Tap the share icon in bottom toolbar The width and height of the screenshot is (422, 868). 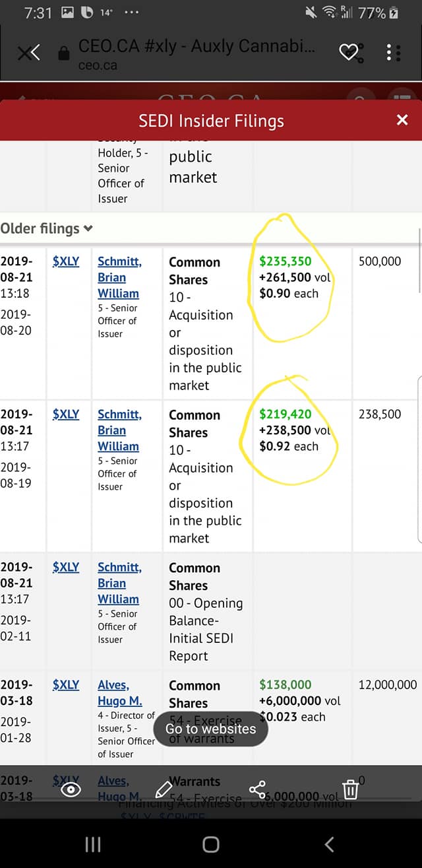[257, 789]
